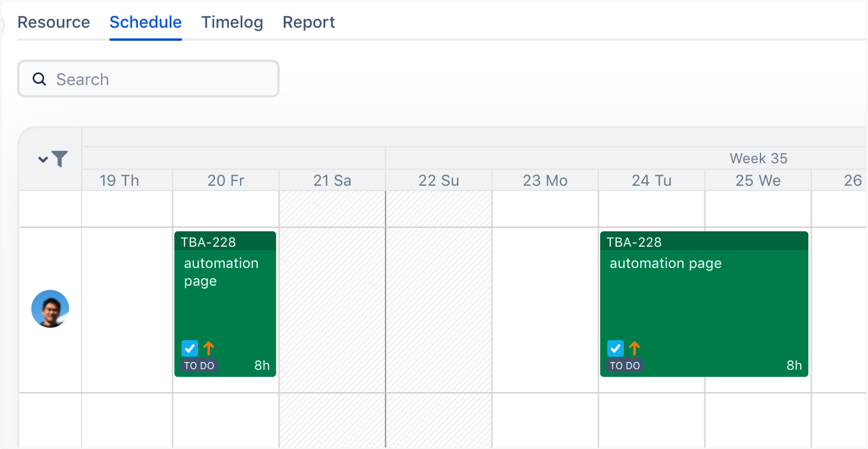
Task: Click the orange priority arrow on Tuesday's card
Action: [x=635, y=348]
